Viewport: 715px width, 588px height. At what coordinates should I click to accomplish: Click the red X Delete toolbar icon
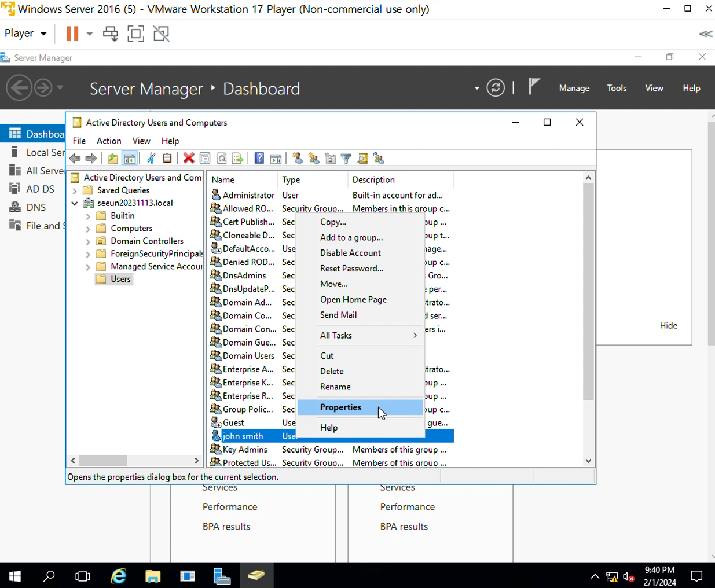[189, 158]
